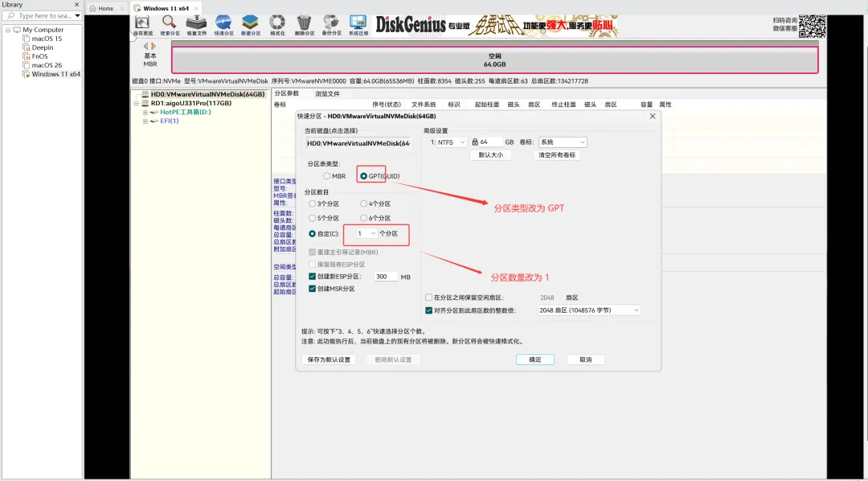Click the lock icon beside the 64 GB size
The image size is (868, 481).
(475, 142)
